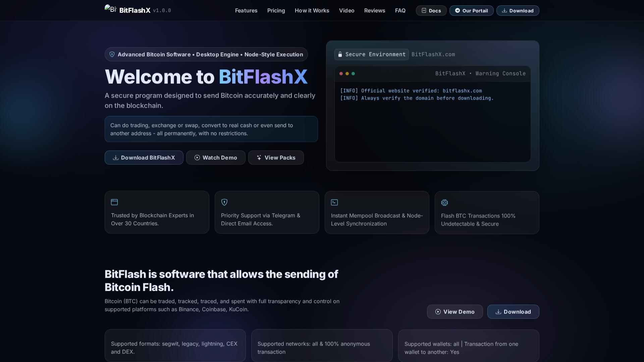Click the CPU chip icon on Flash BTC card
This screenshot has height=362, width=644.
tap(444, 202)
